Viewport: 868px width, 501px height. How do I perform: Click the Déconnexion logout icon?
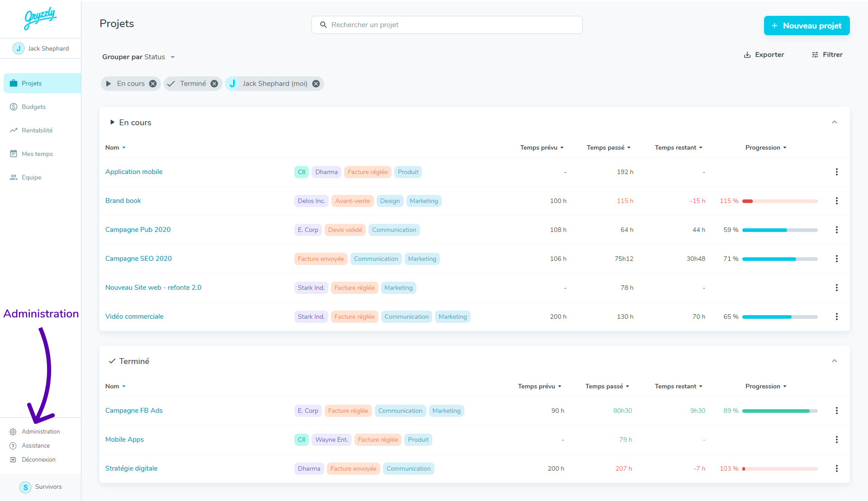(13, 460)
